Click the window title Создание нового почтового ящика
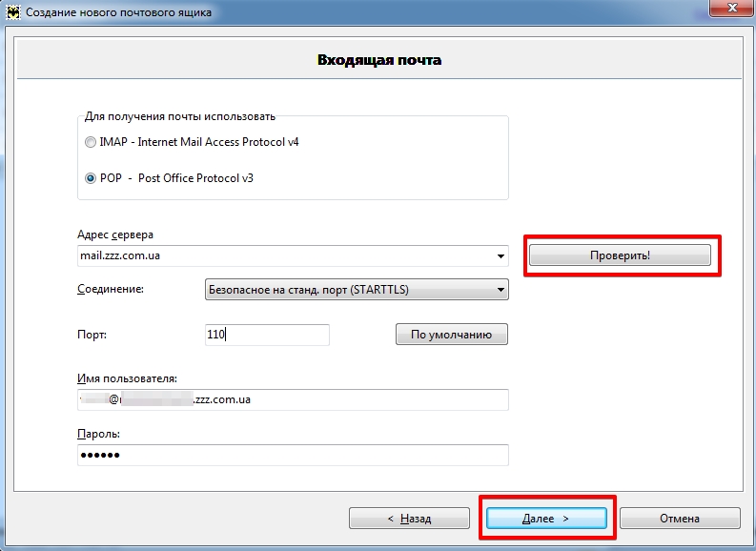The height and width of the screenshot is (551, 756). tap(118, 12)
